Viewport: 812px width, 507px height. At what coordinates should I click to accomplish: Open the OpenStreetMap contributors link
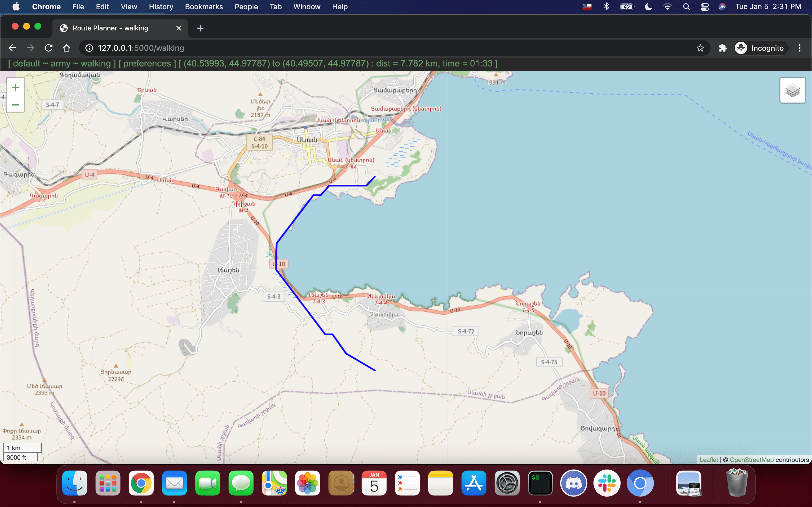click(x=751, y=460)
